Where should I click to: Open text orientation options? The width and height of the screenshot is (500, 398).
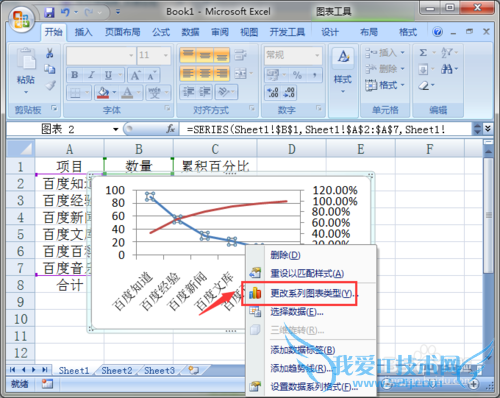point(226,92)
